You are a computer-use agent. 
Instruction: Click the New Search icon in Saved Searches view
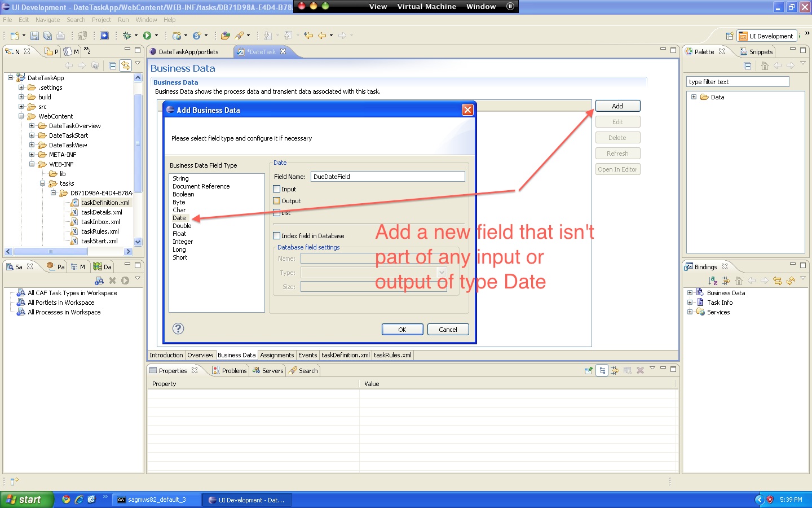pyautogui.click(x=99, y=281)
